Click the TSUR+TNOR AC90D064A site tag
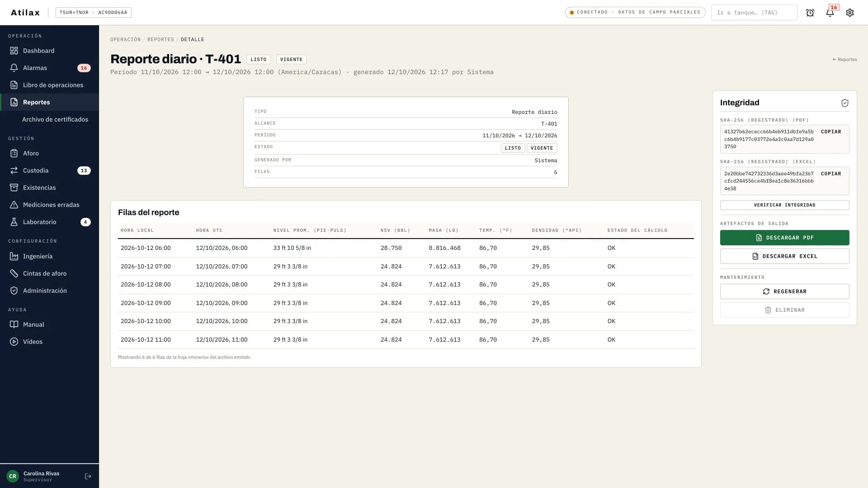This screenshot has width=868, height=488. (x=93, y=13)
